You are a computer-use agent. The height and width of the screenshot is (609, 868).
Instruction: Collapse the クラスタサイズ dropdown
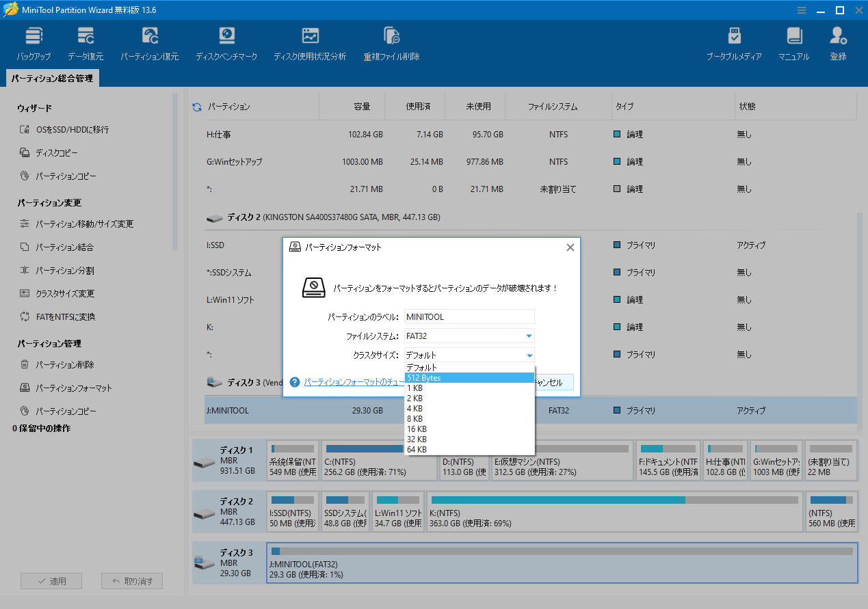tap(529, 355)
